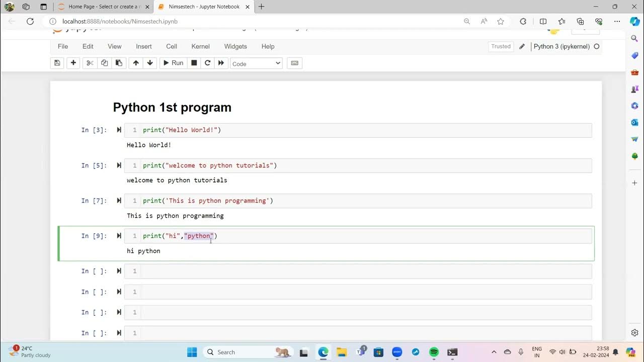Open the Help menu
The image size is (644, 362).
point(268,46)
